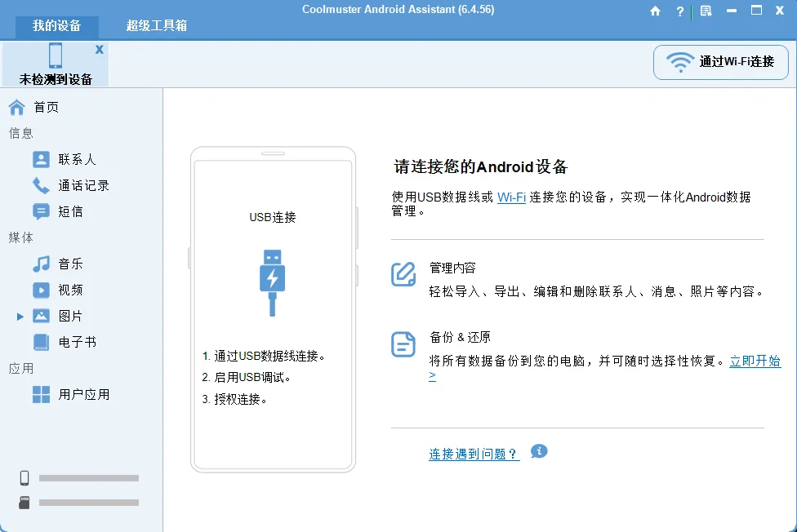Image resolution: width=797 pixels, height=532 pixels.
Task: Click the 信息 section header
Action: tap(21, 133)
